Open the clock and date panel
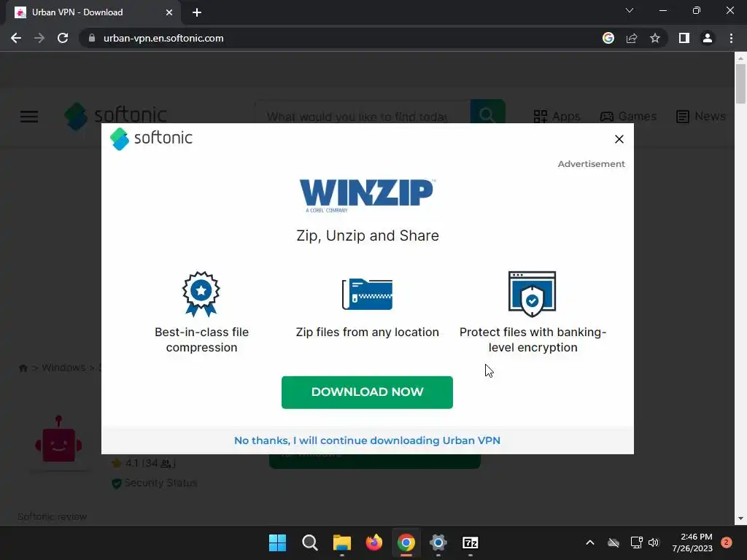The width and height of the screenshot is (747, 560). click(692, 542)
